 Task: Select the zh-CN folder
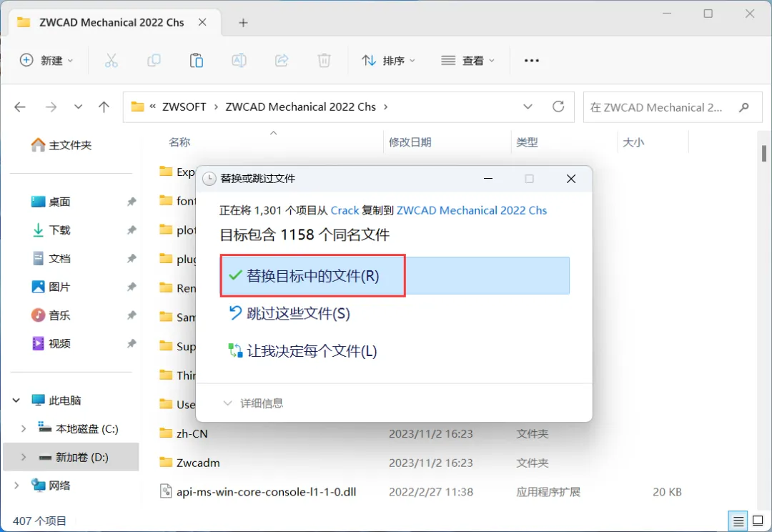[192, 434]
